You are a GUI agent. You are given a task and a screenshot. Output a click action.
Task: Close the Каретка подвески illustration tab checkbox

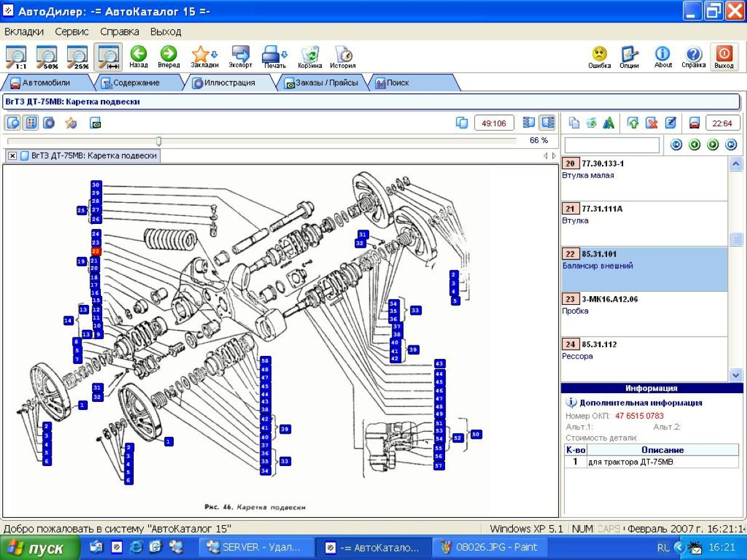[12, 156]
